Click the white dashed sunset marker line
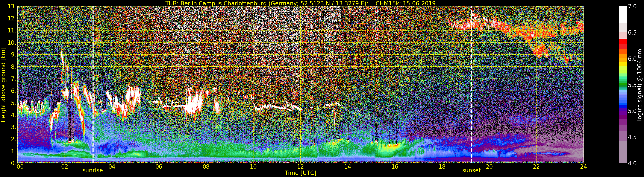This screenshot has height=177, width=644. click(471, 85)
